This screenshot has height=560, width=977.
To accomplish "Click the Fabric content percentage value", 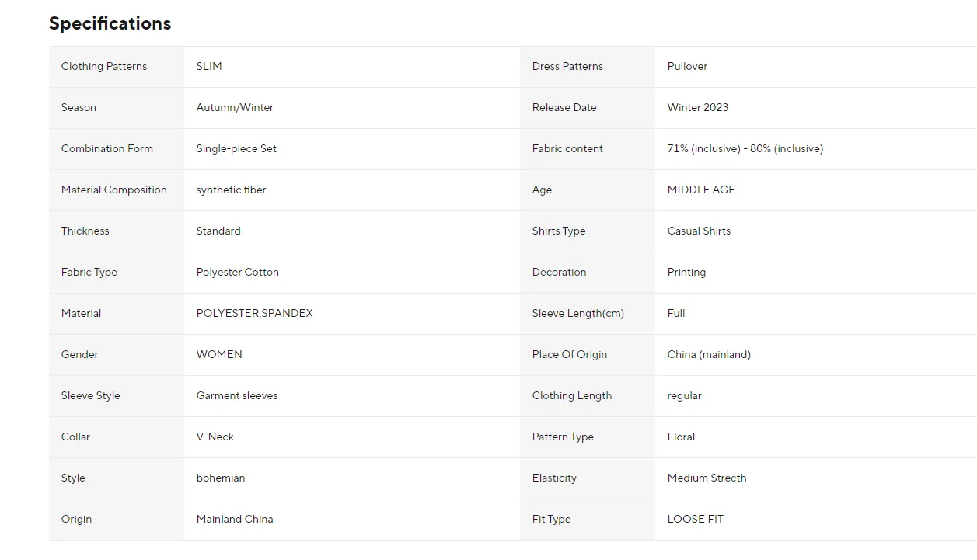I will coord(745,149).
